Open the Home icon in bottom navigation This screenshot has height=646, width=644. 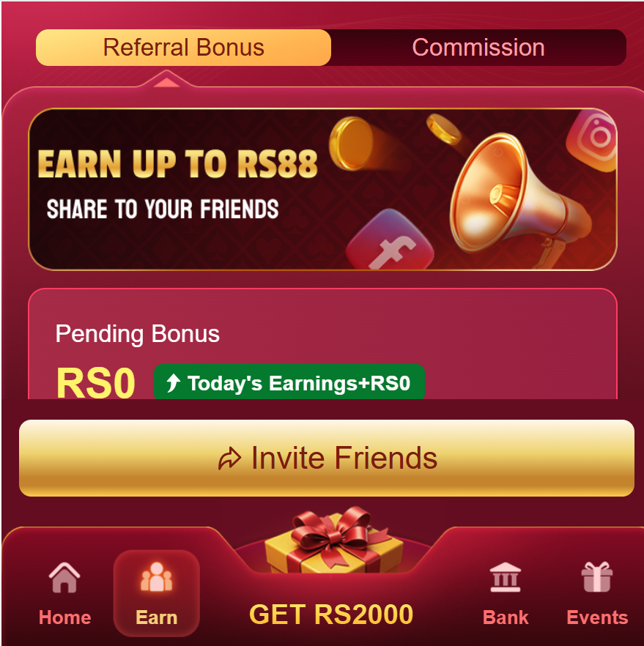(x=64, y=578)
